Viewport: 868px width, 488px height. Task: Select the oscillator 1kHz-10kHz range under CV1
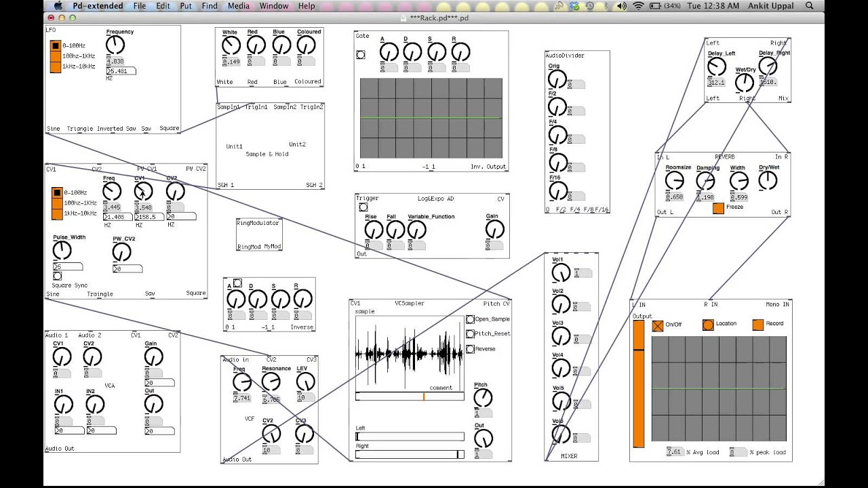point(56,213)
